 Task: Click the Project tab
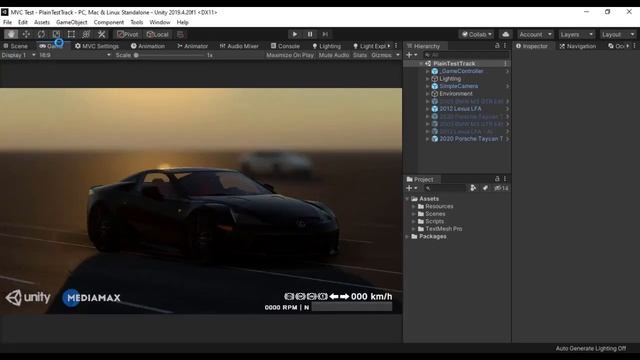(420, 179)
